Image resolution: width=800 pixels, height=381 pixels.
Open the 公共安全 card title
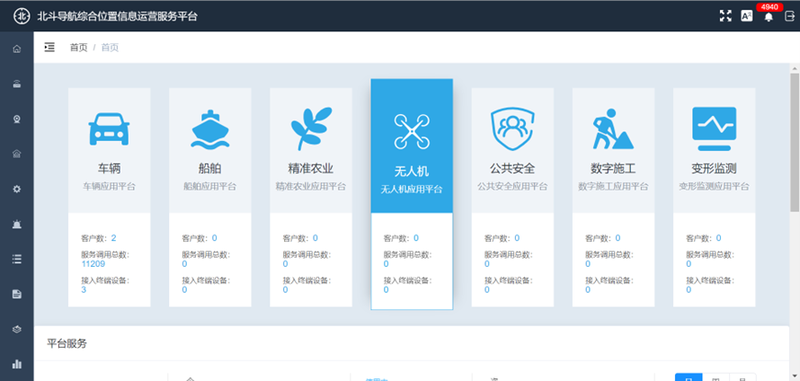[512, 168]
